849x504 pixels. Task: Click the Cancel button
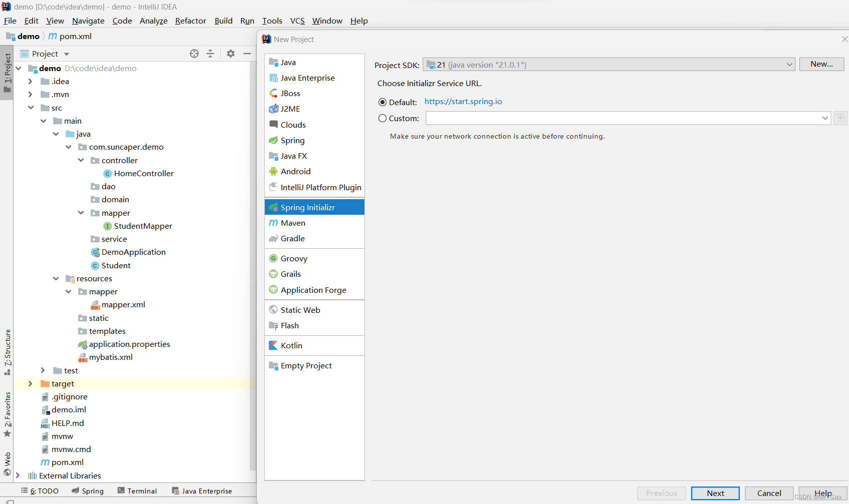[769, 493]
